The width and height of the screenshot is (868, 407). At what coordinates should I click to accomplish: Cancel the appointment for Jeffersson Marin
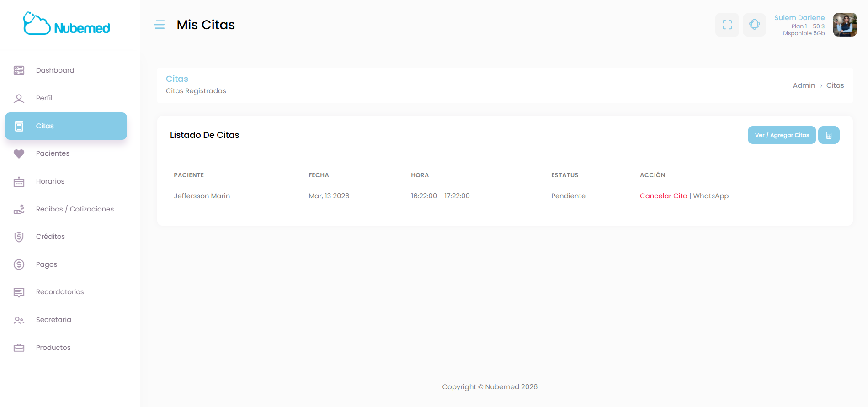(663, 196)
